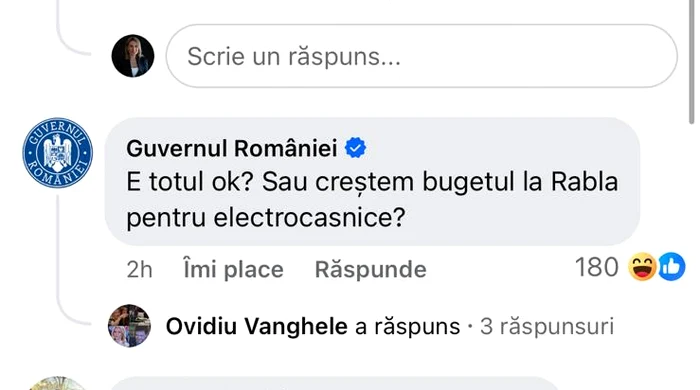The image size is (700, 390).
Task: Click "Îmi place" under the comment
Action: point(233,270)
